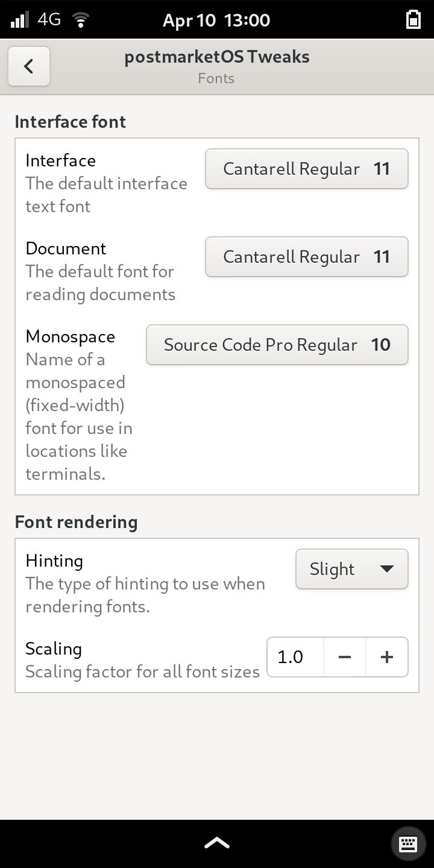Open the on-screen keyboard icon
434x868 pixels.
[x=408, y=844]
